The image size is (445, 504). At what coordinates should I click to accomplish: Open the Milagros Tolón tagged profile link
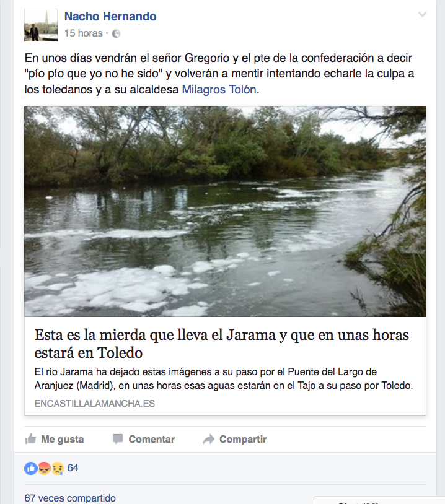click(219, 89)
